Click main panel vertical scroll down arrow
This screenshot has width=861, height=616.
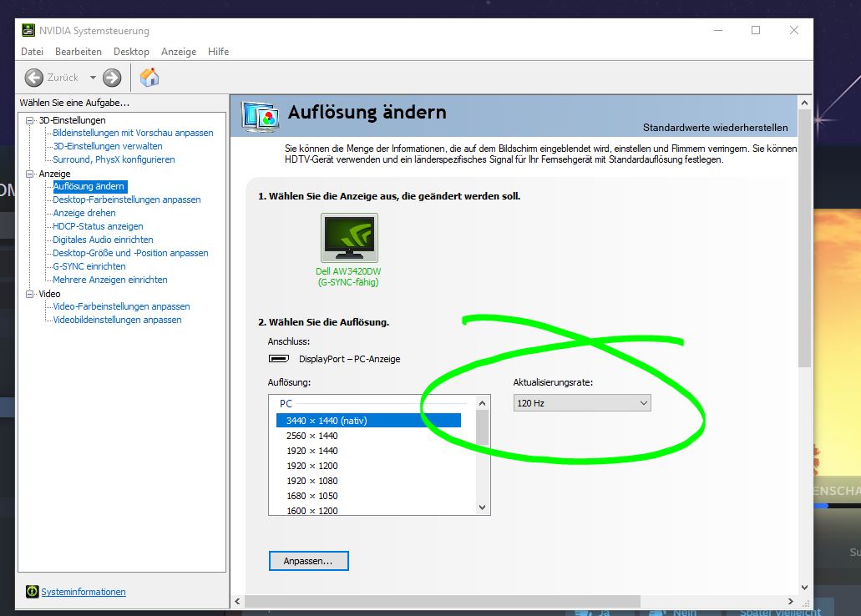click(x=804, y=588)
